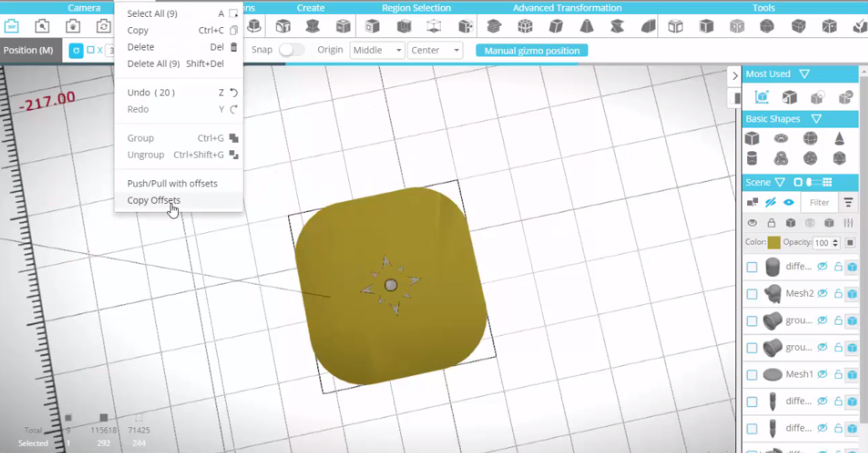The height and width of the screenshot is (453, 868).
Task: Toggle the lock on Mesh2
Action: [838, 293]
